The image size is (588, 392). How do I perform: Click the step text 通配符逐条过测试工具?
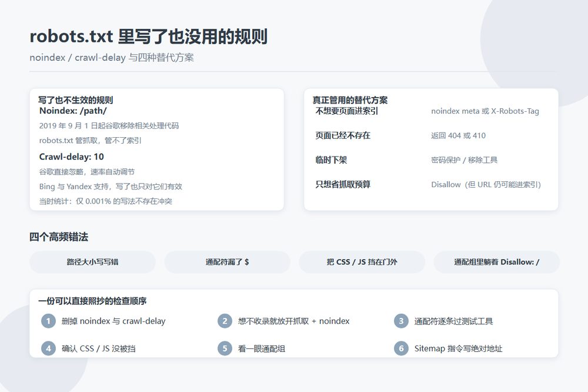pos(454,321)
